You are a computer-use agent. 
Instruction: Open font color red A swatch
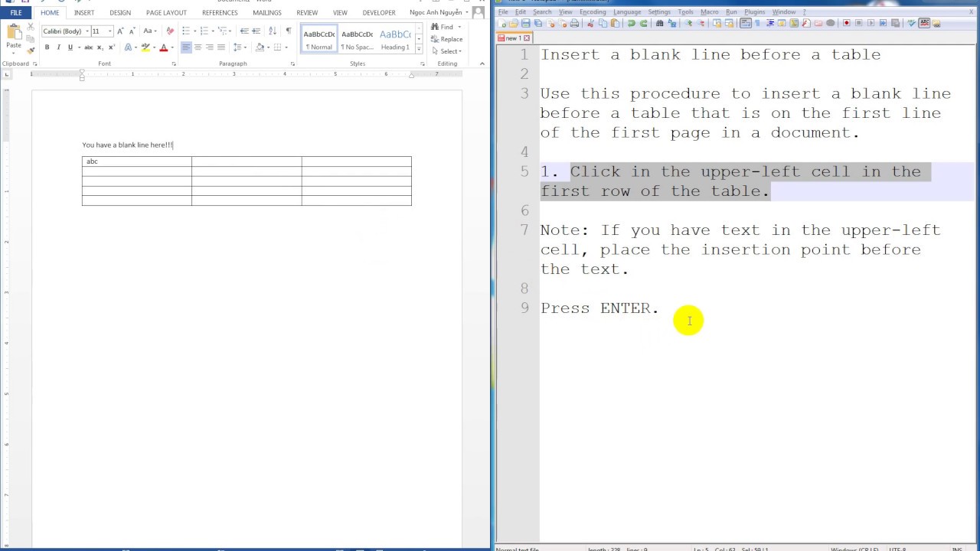(x=163, y=47)
